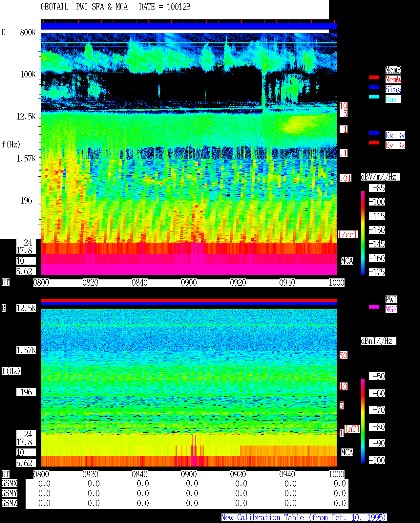Viewport: 420px width, 523px height.
Task: Click the PWI legend label
Action: coord(391,299)
